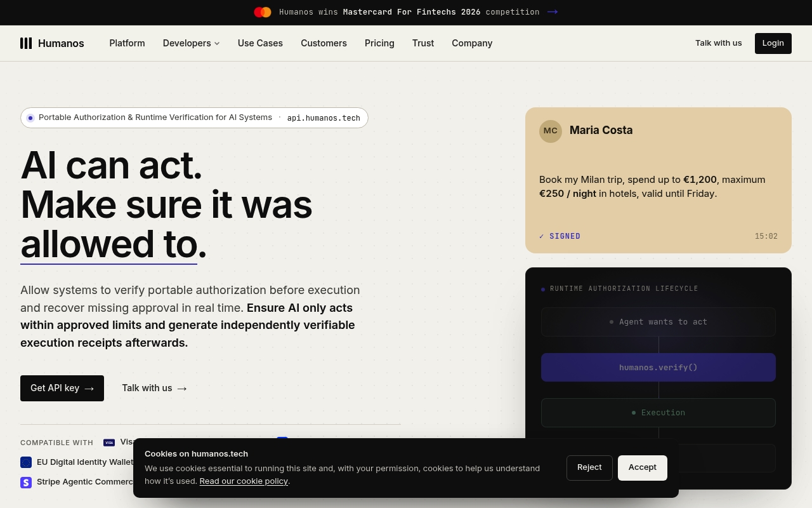View the Pricing page
This screenshot has width=812, height=508.
click(x=379, y=43)
